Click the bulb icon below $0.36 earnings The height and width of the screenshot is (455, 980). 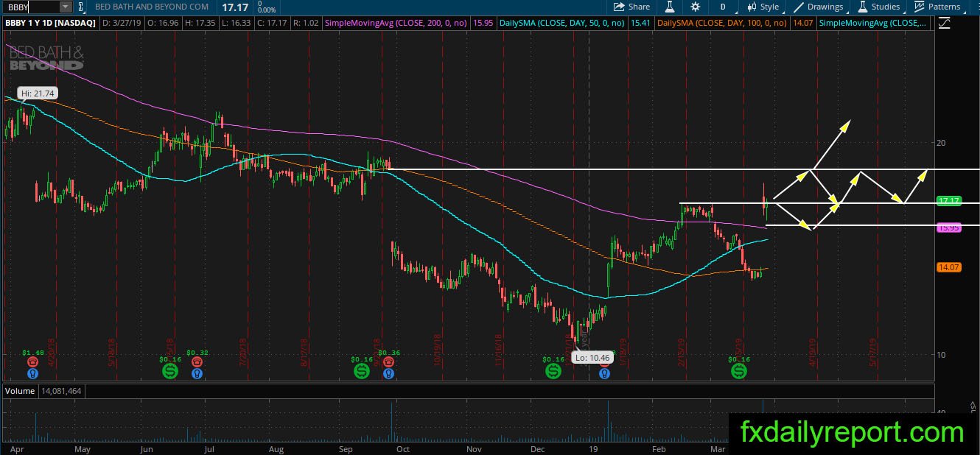388,374
